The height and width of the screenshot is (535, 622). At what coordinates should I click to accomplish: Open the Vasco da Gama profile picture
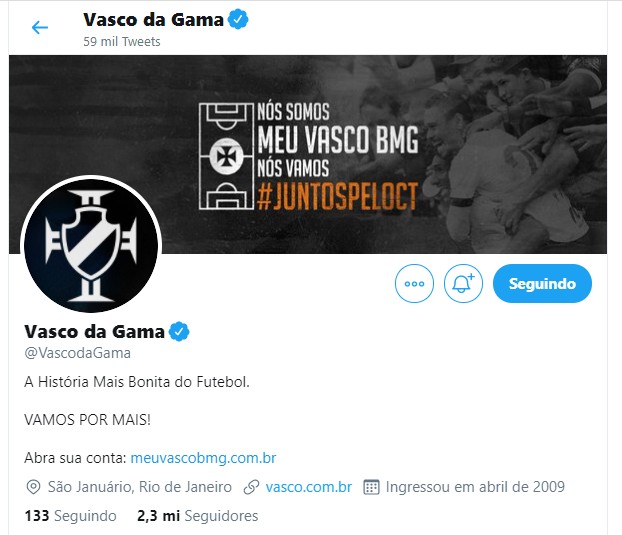(91, 246)
